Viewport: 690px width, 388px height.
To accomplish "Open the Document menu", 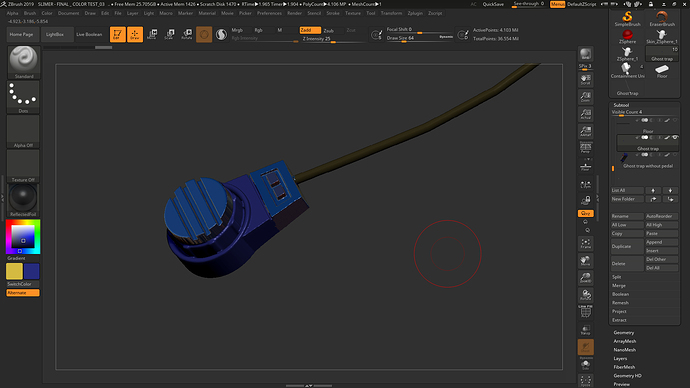I will [x=69, y=13].
